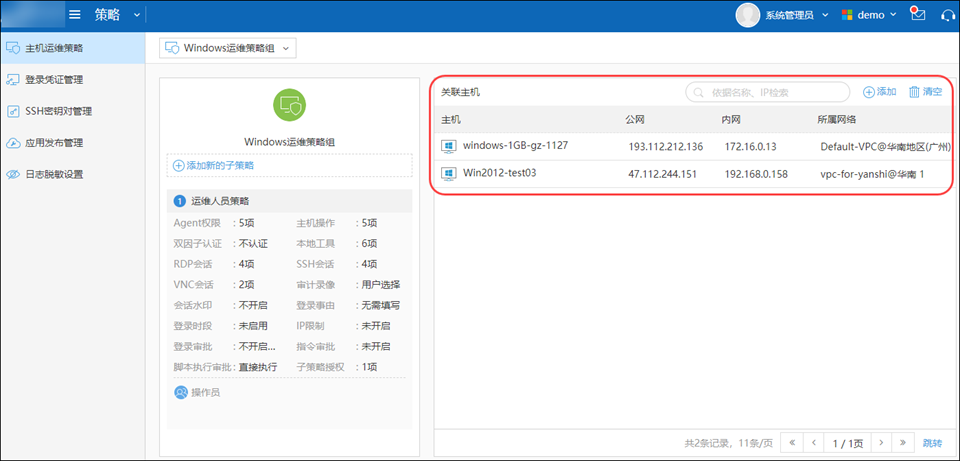Click the 登录时段 value 未启用
The height and width of the screenshot is (461, 960).
(253, 326)
